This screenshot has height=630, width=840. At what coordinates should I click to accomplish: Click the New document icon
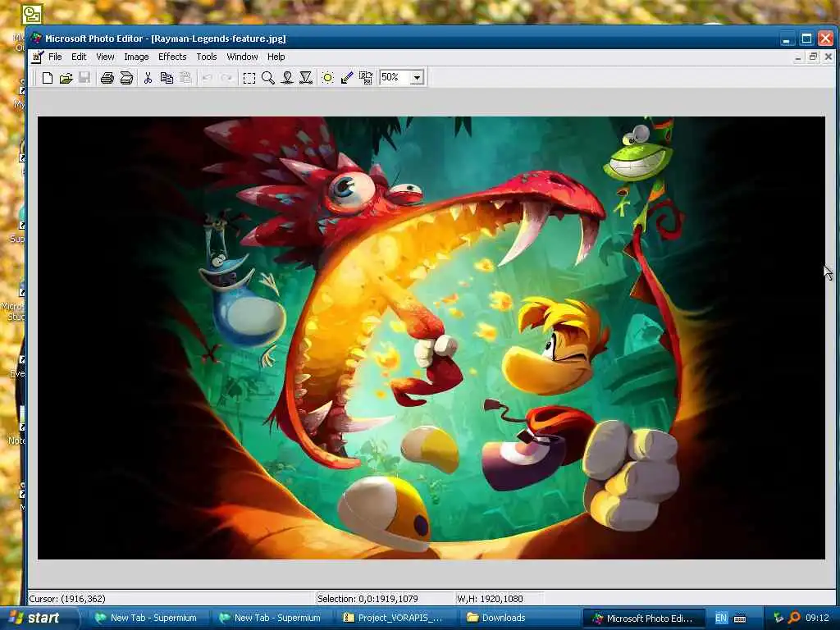47,78
